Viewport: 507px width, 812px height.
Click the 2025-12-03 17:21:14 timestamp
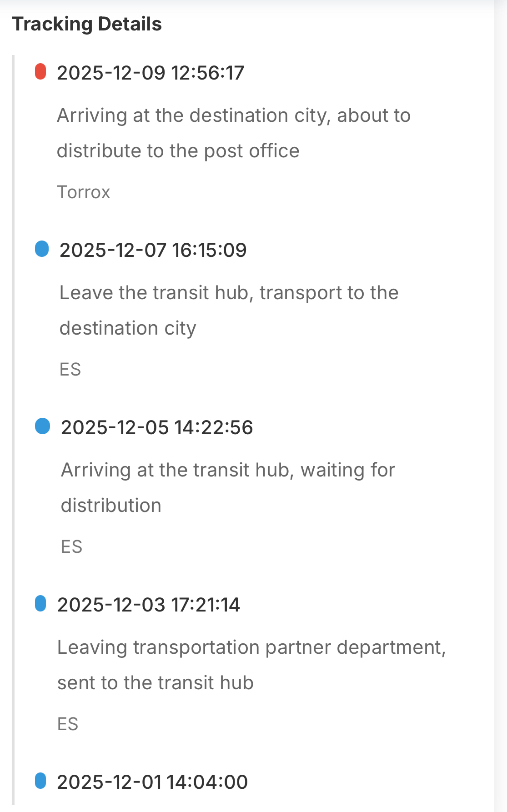149,605
